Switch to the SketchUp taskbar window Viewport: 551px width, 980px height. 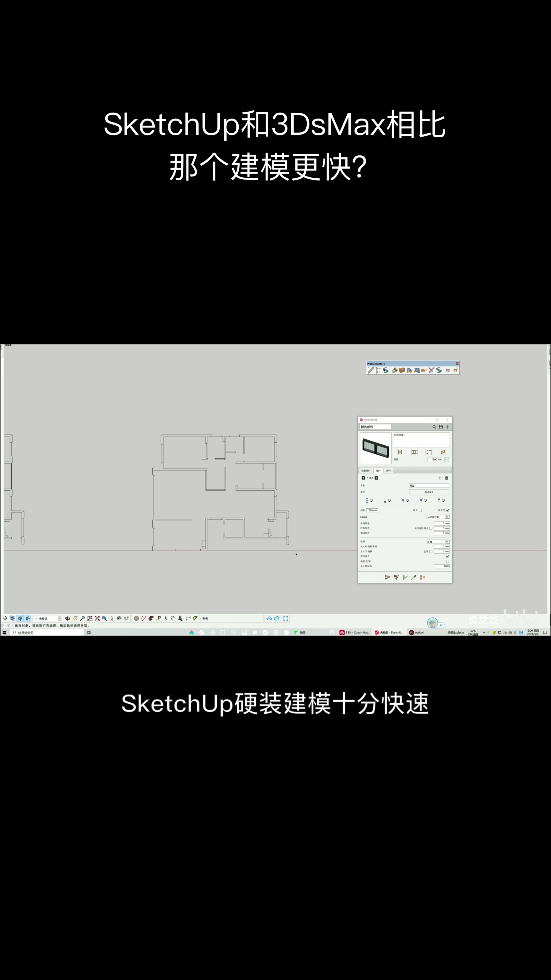point(389,633)
